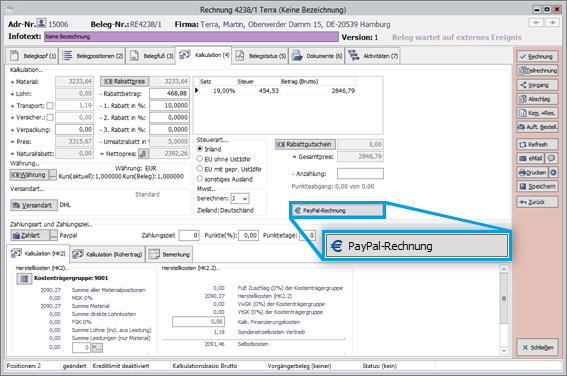Click small button beside 0 field under Herstellkosten

pyautogui.click(x=97, y=348)
